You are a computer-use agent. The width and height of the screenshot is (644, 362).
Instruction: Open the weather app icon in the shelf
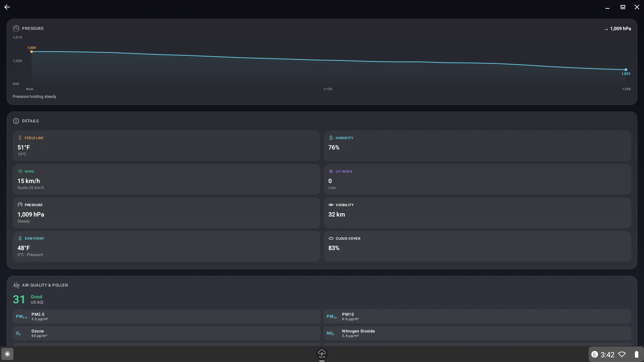point(322,354)
